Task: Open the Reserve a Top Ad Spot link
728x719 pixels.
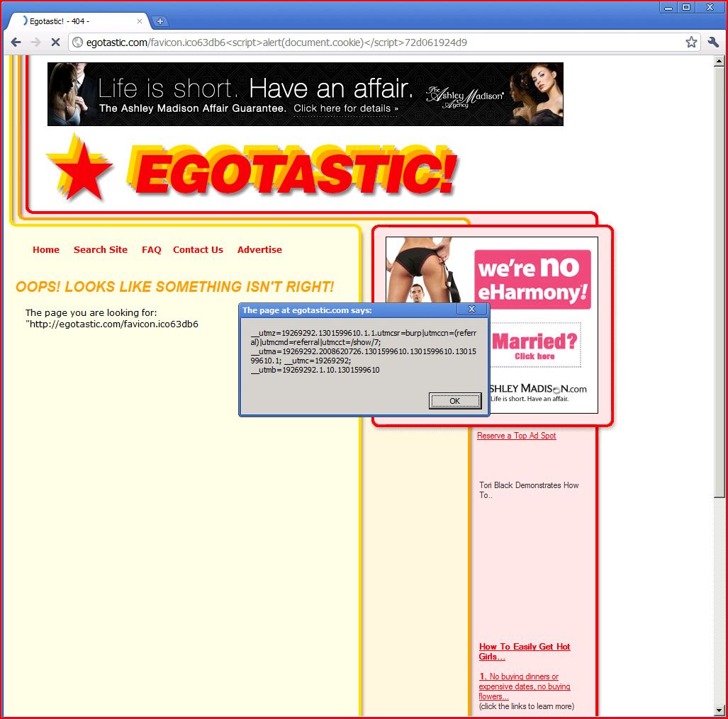Action: pyautogui.click(x=516, y=436)
